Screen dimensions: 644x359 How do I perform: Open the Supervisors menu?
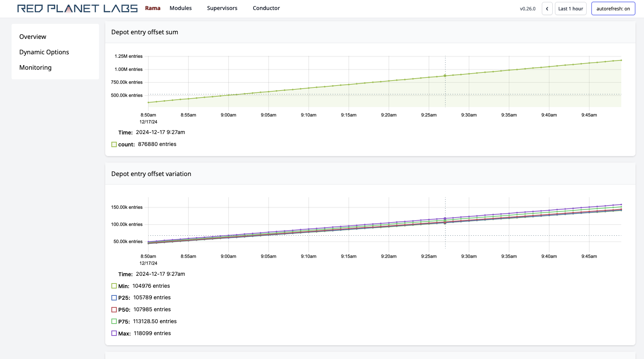pyautogui.click(x=222, y=8)
